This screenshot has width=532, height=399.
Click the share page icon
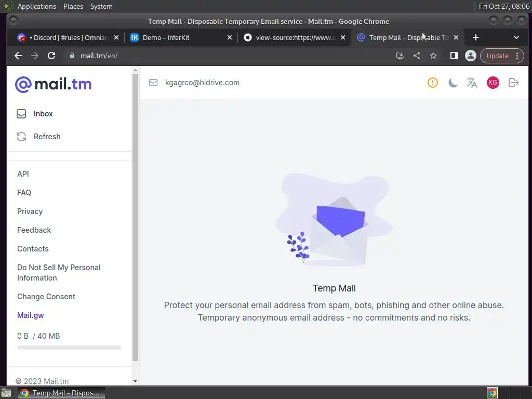(417, 56)
